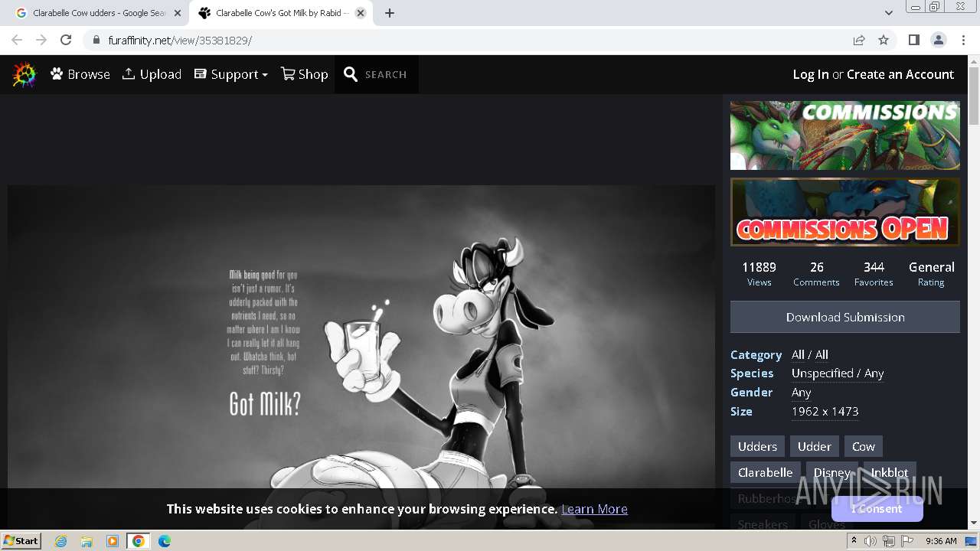The width and height of the screenshot is (980, 551).
Task: Go forward in browser history
Action: click(41, 40)
